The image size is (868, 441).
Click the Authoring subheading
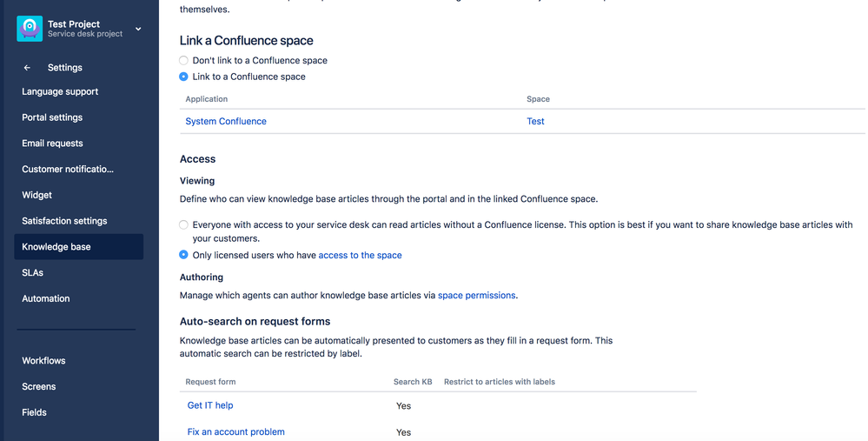click(x=202, y=277)
